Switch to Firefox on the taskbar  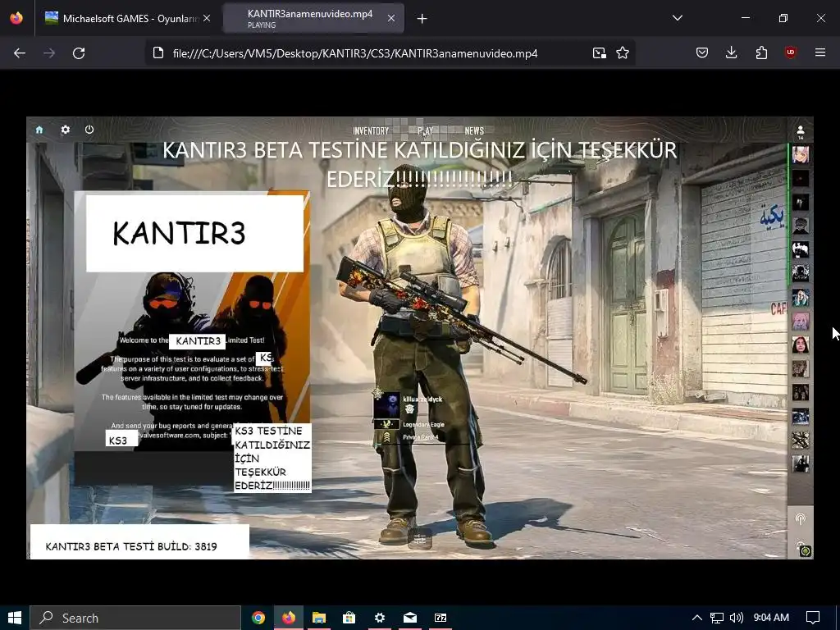289,618
